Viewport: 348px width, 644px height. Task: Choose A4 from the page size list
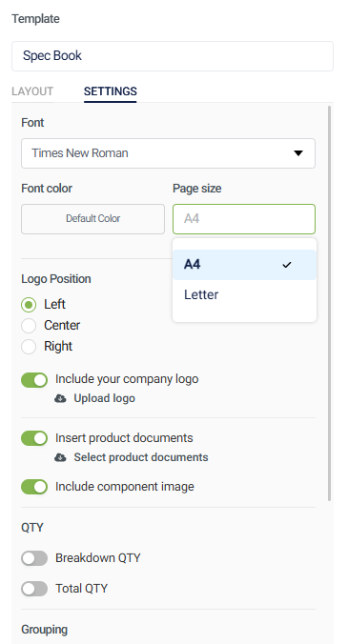click(x=244, y=265)
